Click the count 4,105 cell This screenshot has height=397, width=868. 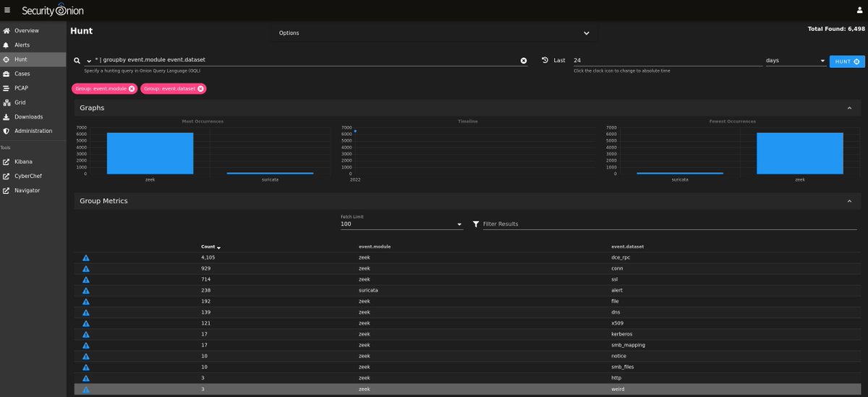(x=208, y=257)
